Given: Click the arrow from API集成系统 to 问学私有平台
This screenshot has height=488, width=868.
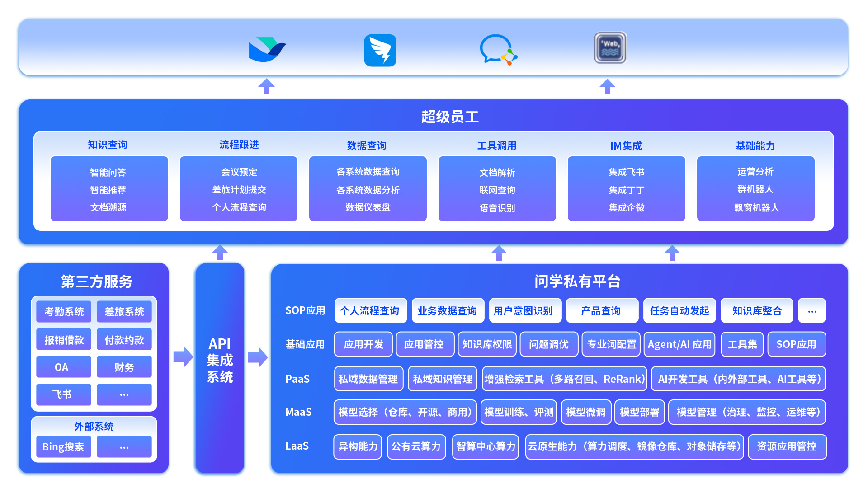Looking at the screenshot, I should (x=258, y=357).
